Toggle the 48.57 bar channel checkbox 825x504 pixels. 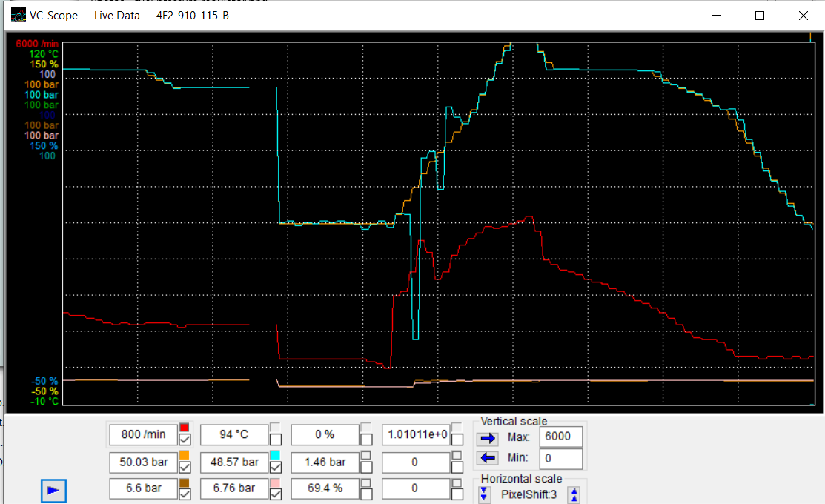coord(275,467)
